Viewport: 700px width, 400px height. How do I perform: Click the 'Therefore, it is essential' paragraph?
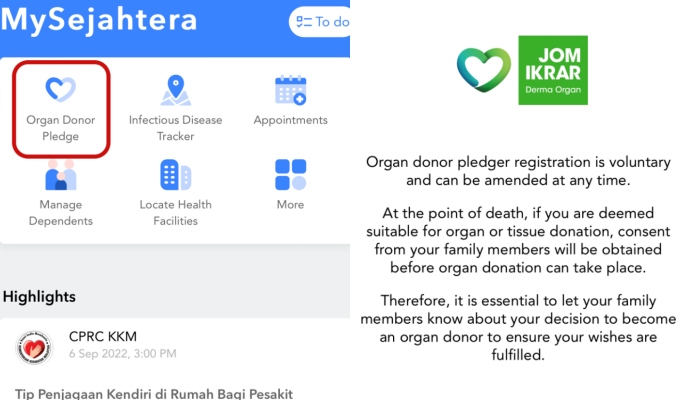pos(519,327)
